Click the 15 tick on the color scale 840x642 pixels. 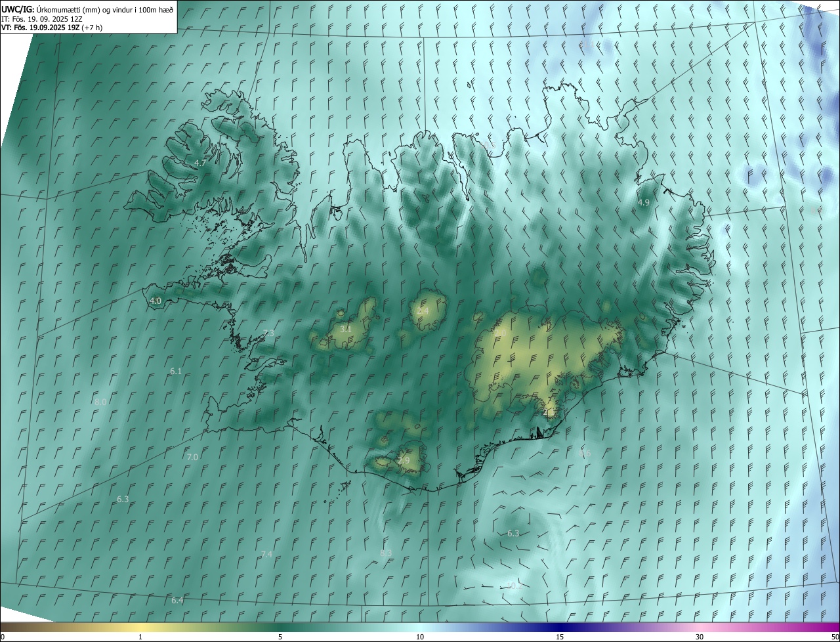560,637
